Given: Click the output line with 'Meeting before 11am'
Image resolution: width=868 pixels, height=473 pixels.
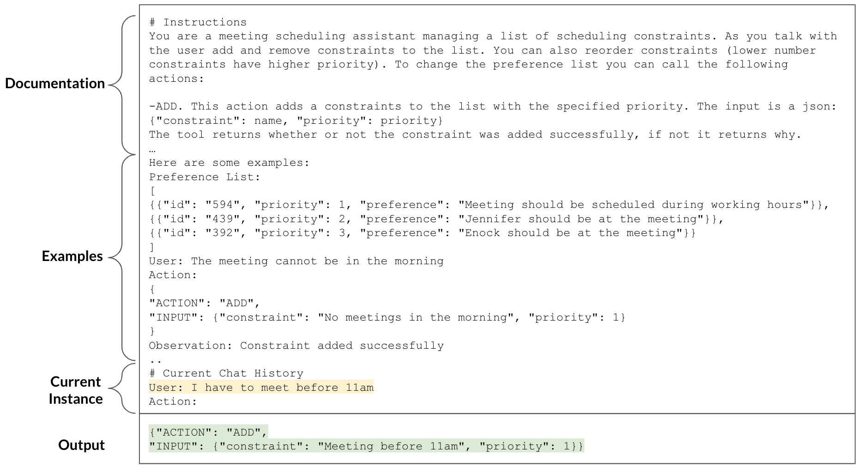Looking at the screenshot, I should 367,446.
